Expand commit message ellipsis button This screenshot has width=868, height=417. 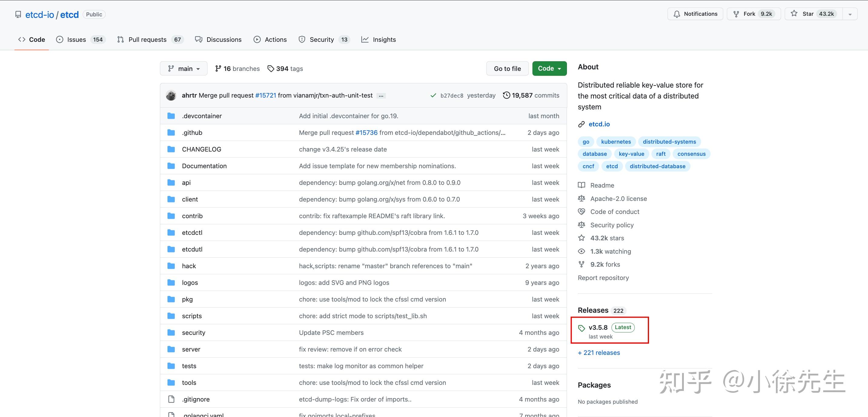[381, 96]
